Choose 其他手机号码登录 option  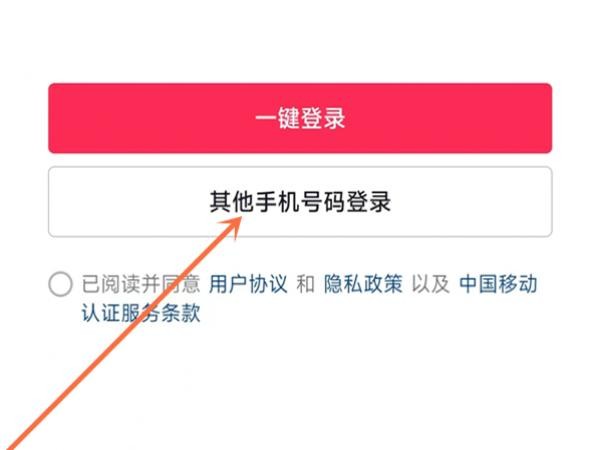tap(300, 202)
